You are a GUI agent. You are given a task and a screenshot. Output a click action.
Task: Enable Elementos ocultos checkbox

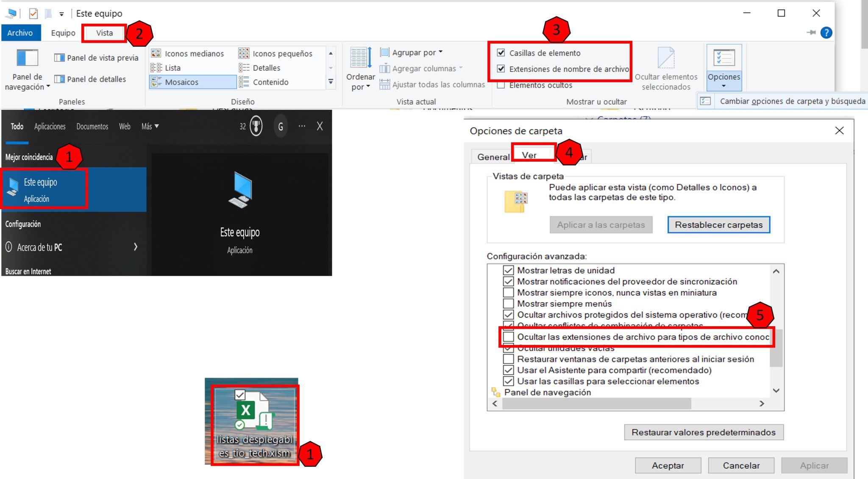tap(501, 85)
